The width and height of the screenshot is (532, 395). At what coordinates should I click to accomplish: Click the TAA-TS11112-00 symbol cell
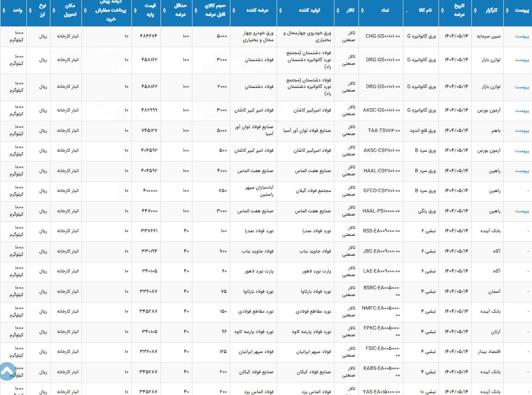tap(382, 131)
